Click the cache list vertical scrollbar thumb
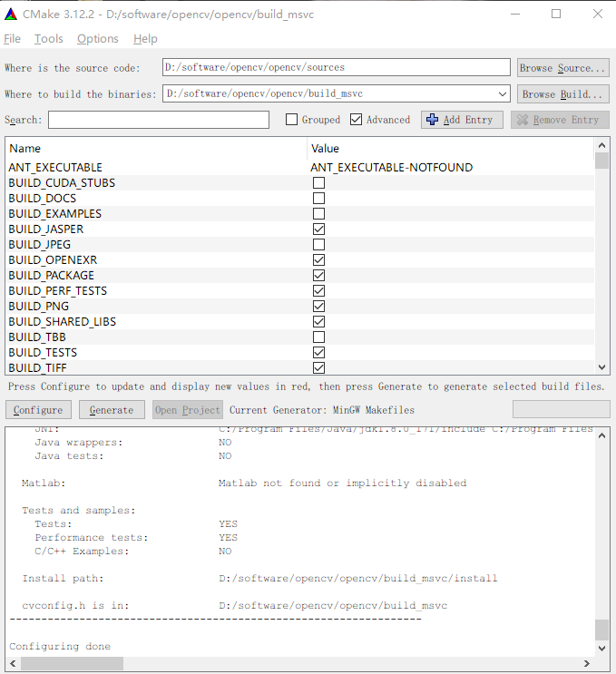This screenshot has width=616, height=674. 601,161
